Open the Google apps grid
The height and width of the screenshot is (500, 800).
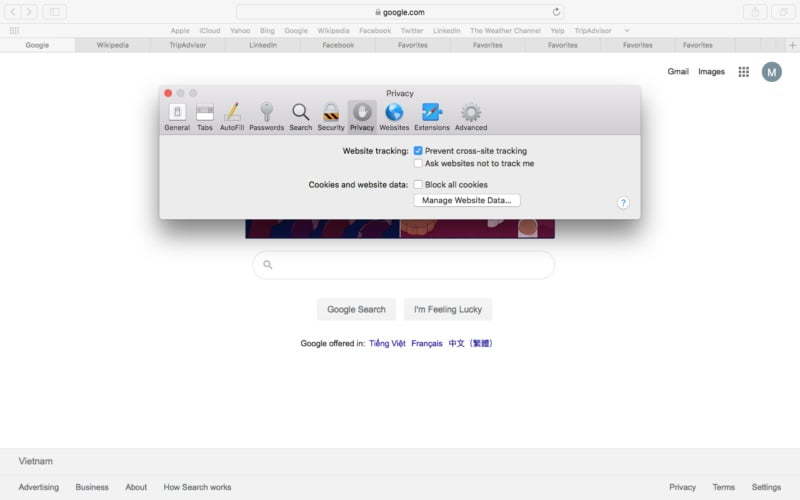coord(743,72)
